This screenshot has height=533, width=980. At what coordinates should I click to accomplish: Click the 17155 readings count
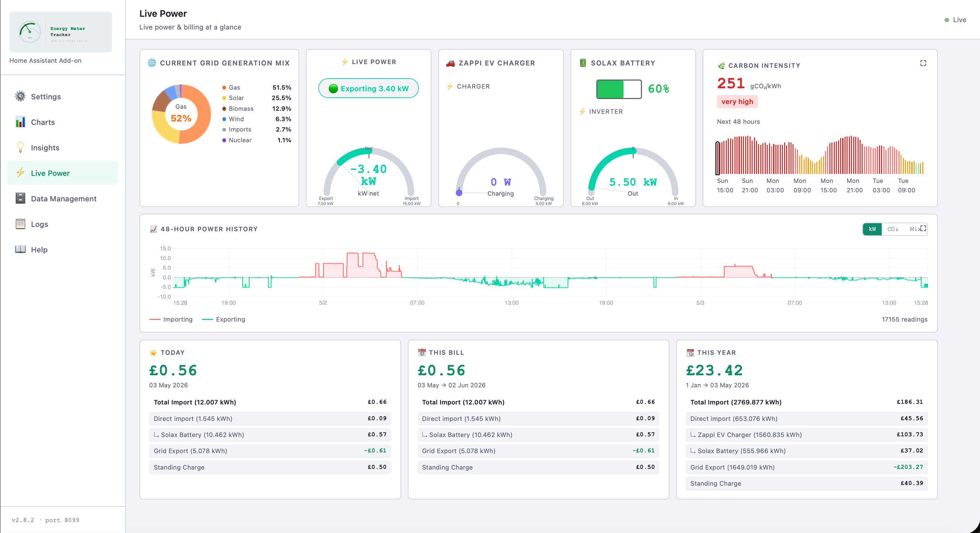[904, 319]
